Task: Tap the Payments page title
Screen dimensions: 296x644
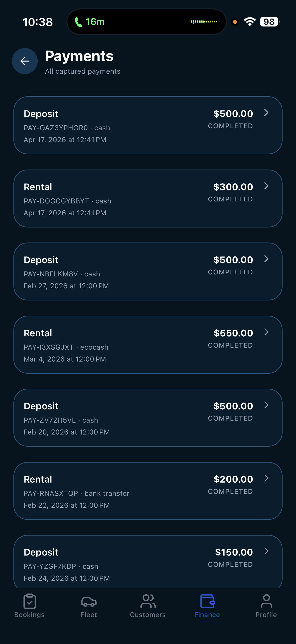Action: 79,56
